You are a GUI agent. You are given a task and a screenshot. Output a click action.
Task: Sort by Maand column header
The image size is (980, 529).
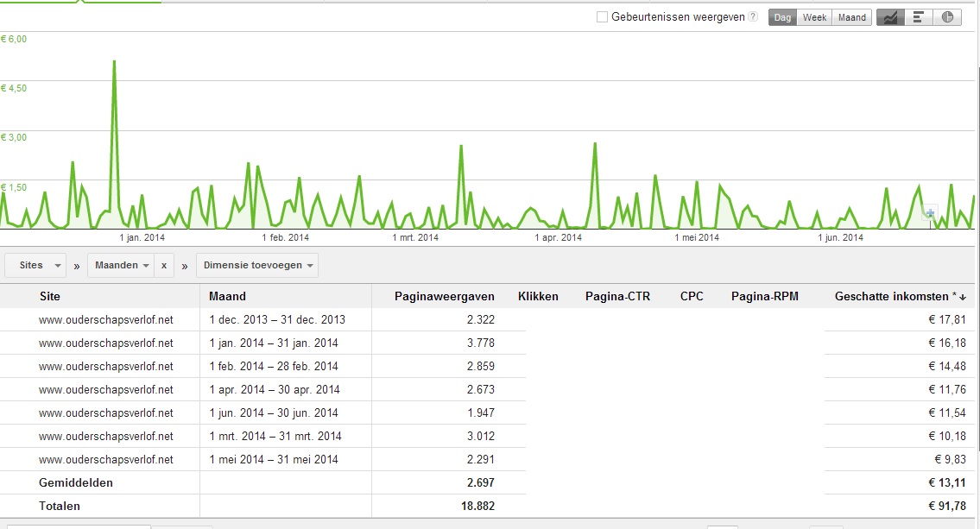coord(227,297)
